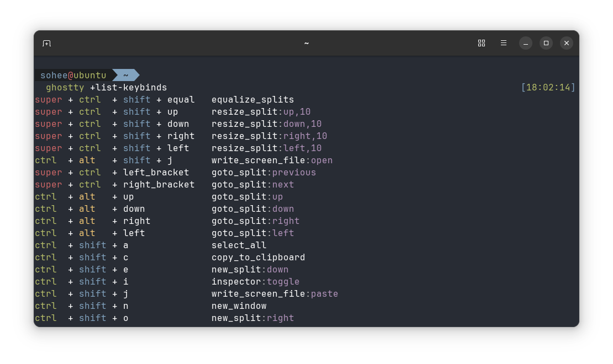
Task: Click the blue tilde directory badge in the prompt
Action: click(x=125, y=75)
